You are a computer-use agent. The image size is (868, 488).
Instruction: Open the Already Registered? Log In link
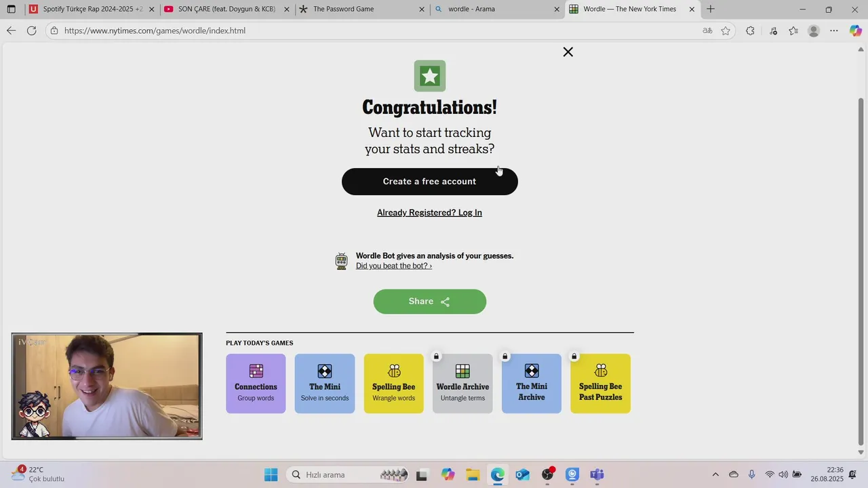click(429, 213)
